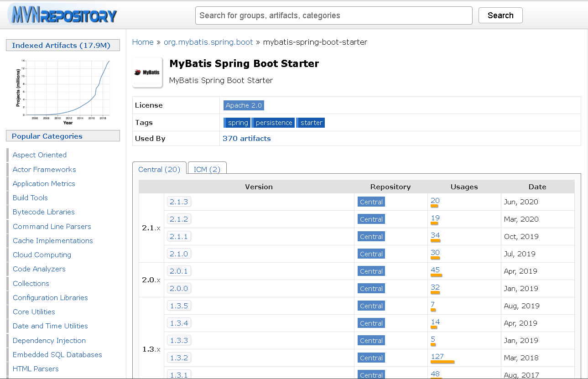
Task: Open version 2.0.1
Action: 179,271
